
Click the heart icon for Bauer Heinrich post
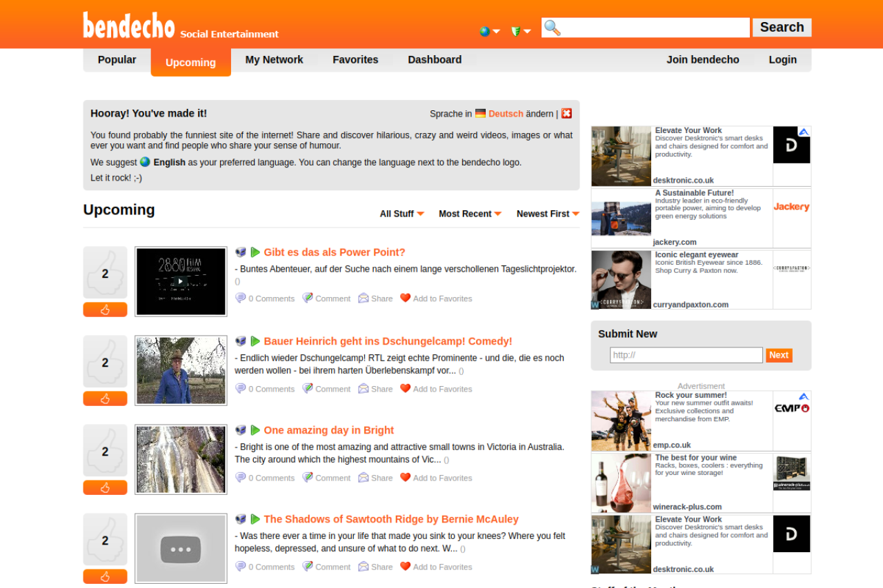click(405, 388)
